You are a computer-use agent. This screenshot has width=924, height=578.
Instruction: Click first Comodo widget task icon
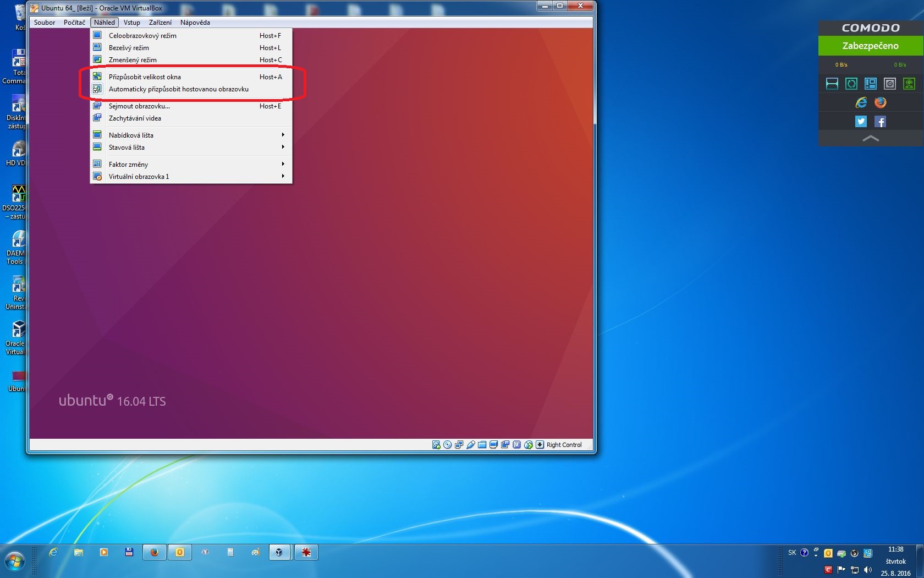pyautogui.click(x=832, y=83)
